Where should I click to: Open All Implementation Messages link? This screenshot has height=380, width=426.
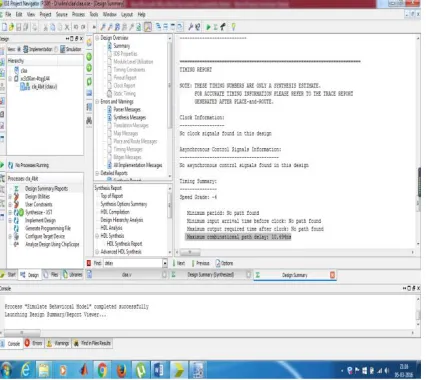[x=138, y=165]
